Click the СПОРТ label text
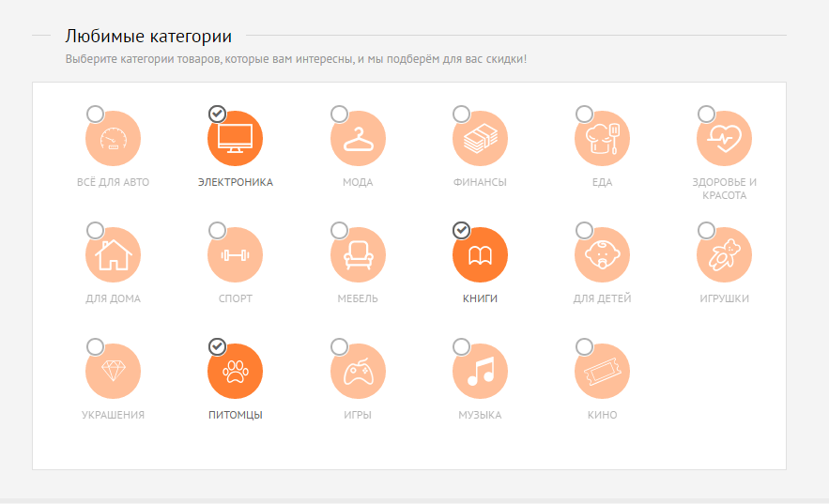 [x=236, y=298]
